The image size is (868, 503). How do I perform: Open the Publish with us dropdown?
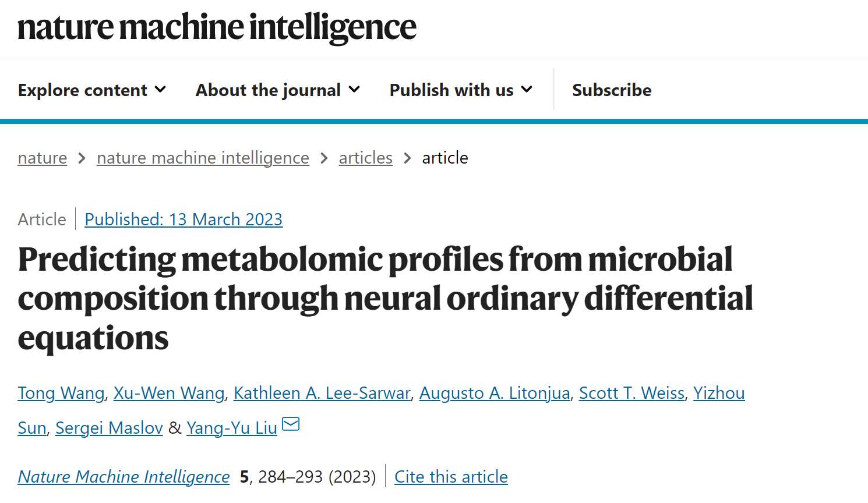tap(451, 90)
